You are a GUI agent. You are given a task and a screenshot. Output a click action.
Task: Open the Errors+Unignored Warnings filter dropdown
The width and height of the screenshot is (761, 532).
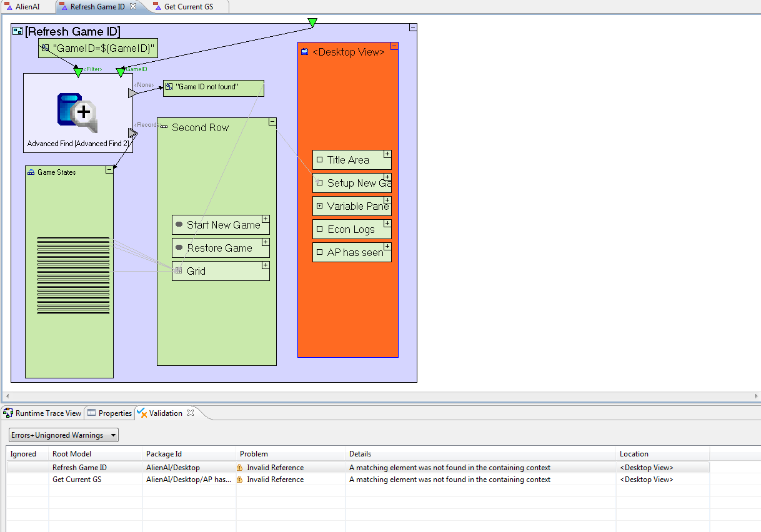tap(64, 435)
